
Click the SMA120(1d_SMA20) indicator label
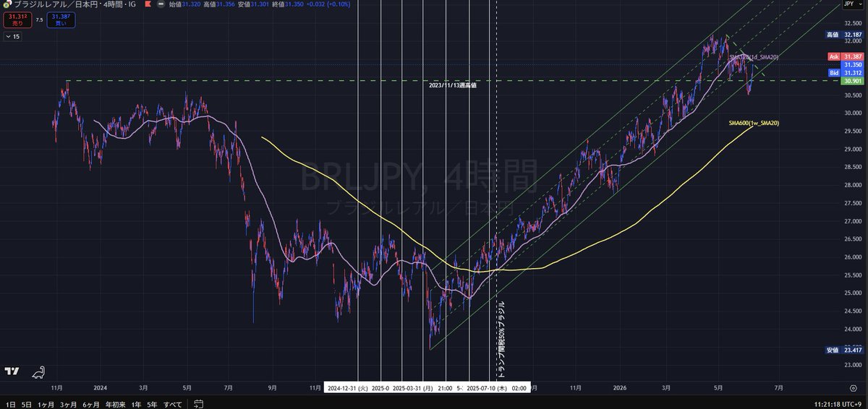click(x=754, y=56)
